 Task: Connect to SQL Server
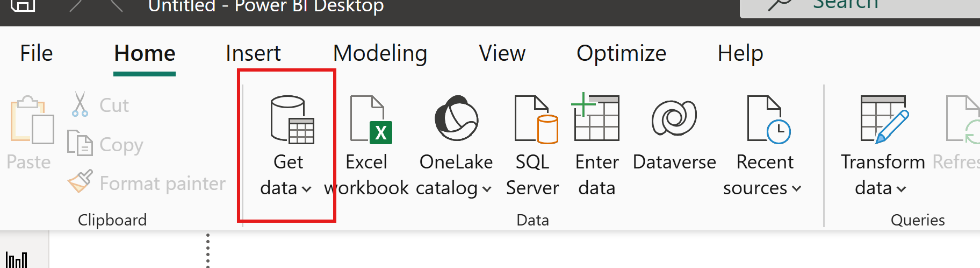coord(532,145)
